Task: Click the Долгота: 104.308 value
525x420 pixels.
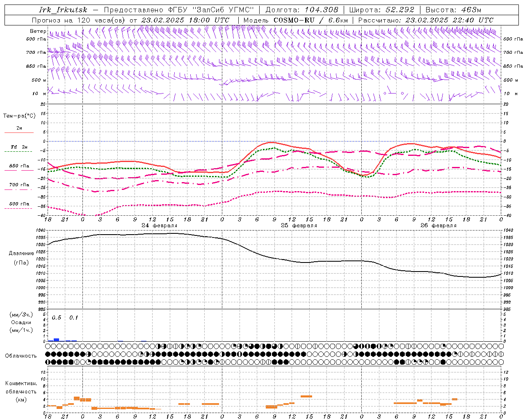Action: click(302, 10)
